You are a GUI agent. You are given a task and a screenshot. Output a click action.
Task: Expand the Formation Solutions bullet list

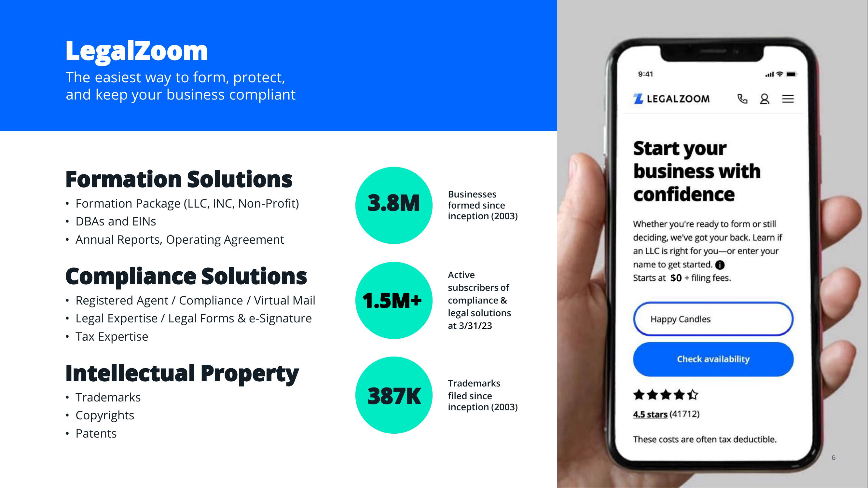click(x=179, y=221)
